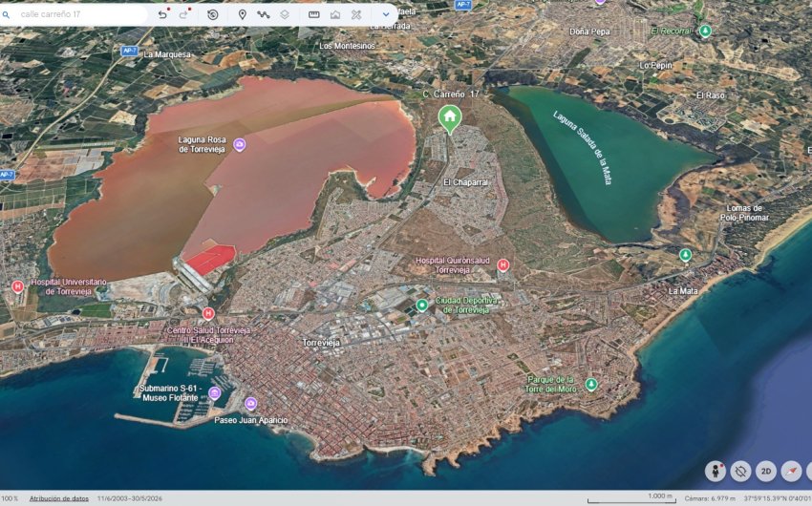This screenshot has height=506, width=812.
Task: Click the disabled orbit rotation button
Action: [x=740, y=472]
